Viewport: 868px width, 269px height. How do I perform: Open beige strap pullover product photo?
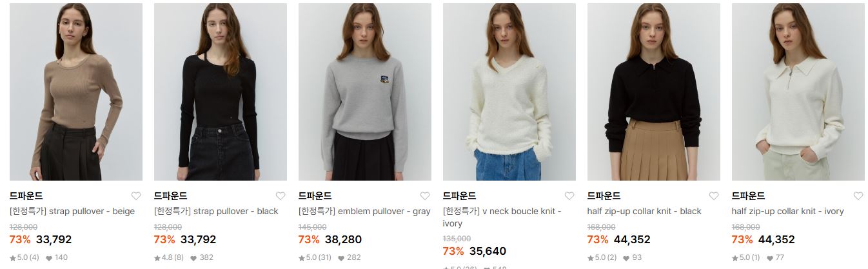click(76, 92)
